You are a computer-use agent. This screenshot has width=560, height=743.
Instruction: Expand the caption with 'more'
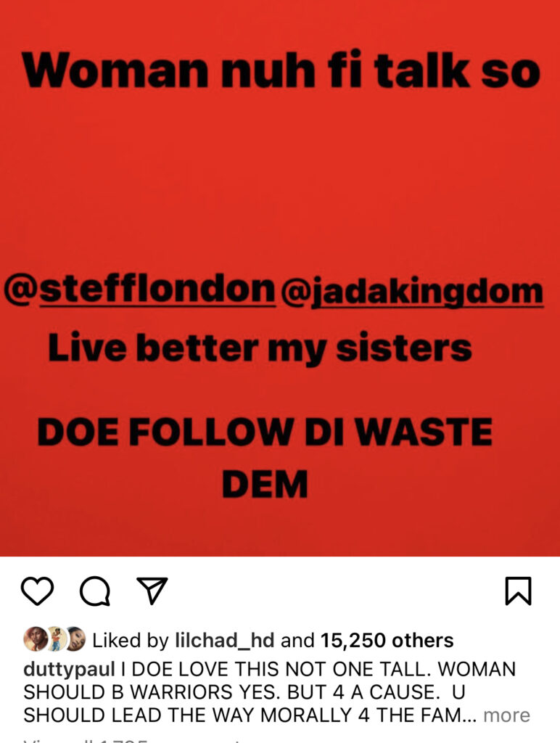click(x=506, y=715)
